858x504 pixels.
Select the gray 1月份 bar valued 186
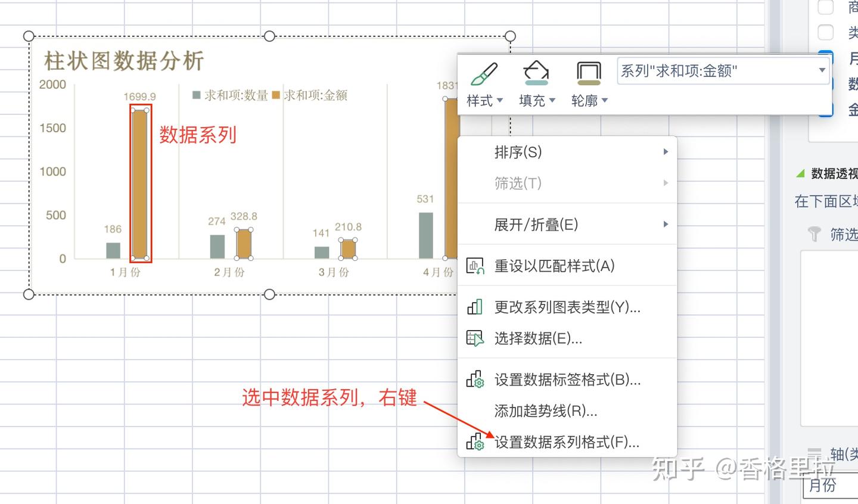113,250
